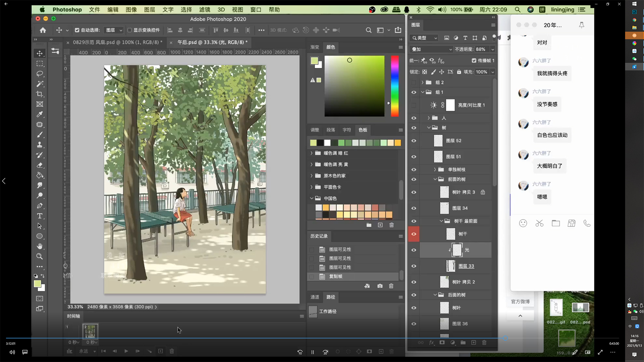The height and width of the screenshot is (362, 644).
Task: Open the search magnifier in options bar
Action: [x=369, y=30]
